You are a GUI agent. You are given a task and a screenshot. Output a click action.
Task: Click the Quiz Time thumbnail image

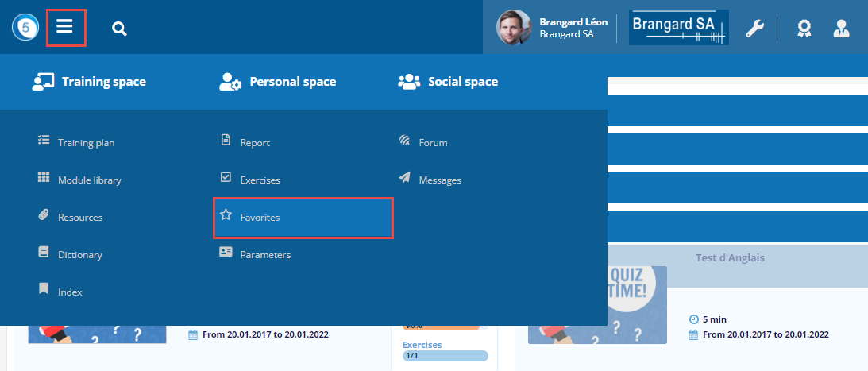click(x=597, y=306)
